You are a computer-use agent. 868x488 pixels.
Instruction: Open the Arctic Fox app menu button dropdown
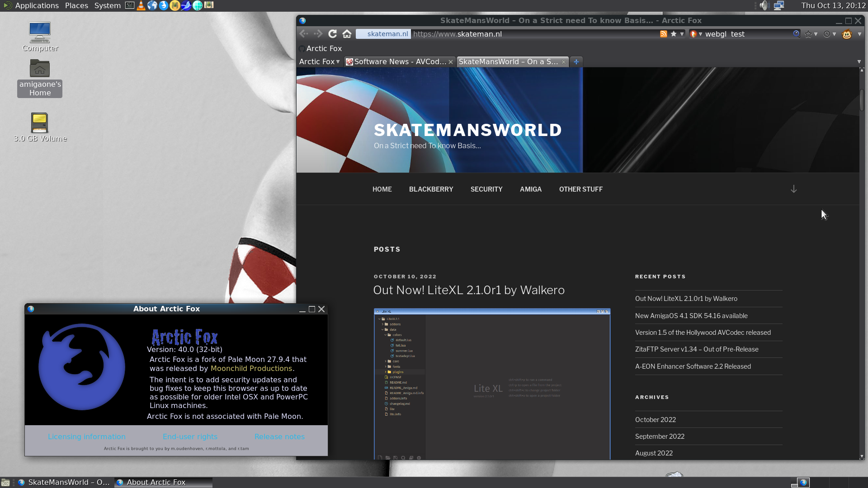click(x=319, y=61)
